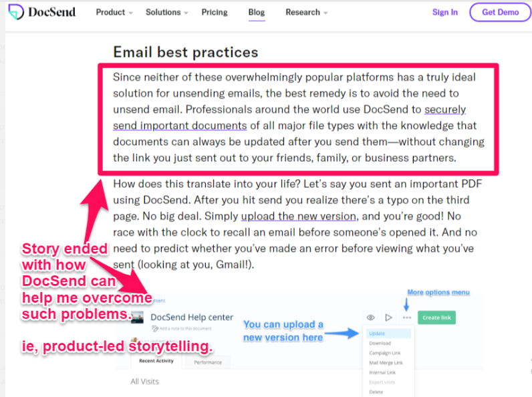Select Update in the options menu
This screenshot has height=397, width=532.
pos(388,334)
